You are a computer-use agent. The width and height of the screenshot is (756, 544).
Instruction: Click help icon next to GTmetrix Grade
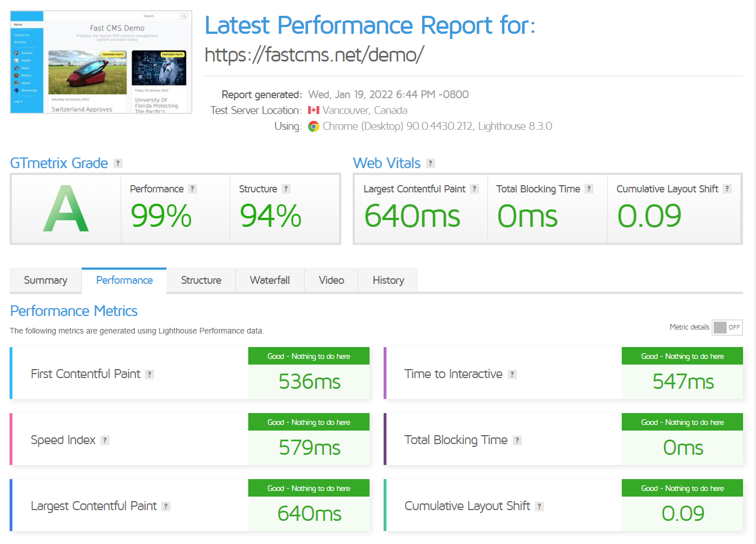118,163
